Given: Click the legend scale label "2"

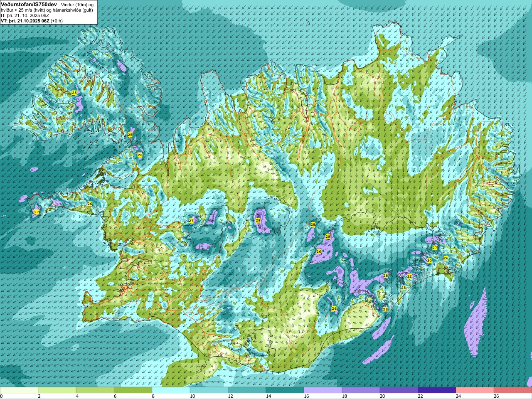Looking at the screenshot, I should 39,396.
